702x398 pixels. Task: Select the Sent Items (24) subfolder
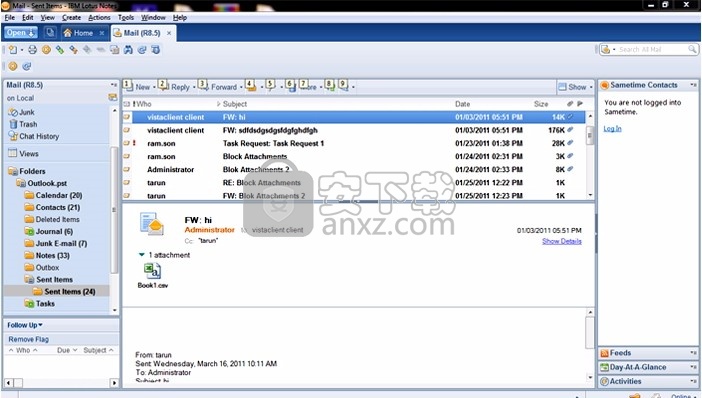69,291
